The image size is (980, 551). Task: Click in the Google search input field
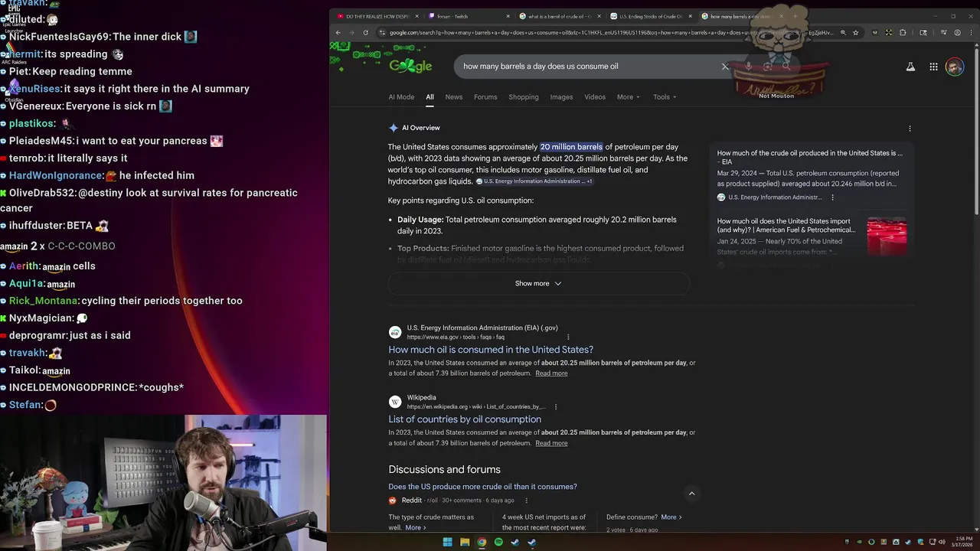pos(590,67)
